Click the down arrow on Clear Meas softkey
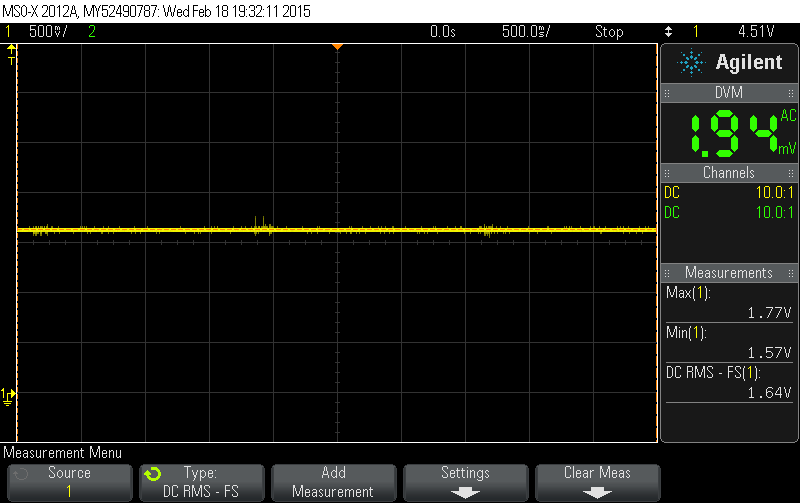 coord(597,493)
